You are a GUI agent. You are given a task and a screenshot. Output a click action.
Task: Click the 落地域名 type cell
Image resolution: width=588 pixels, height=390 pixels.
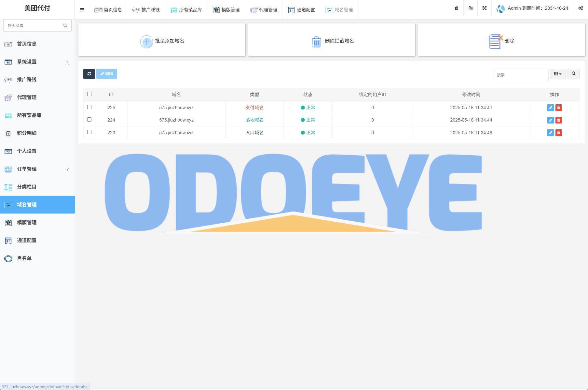click(x=254, y=120)
